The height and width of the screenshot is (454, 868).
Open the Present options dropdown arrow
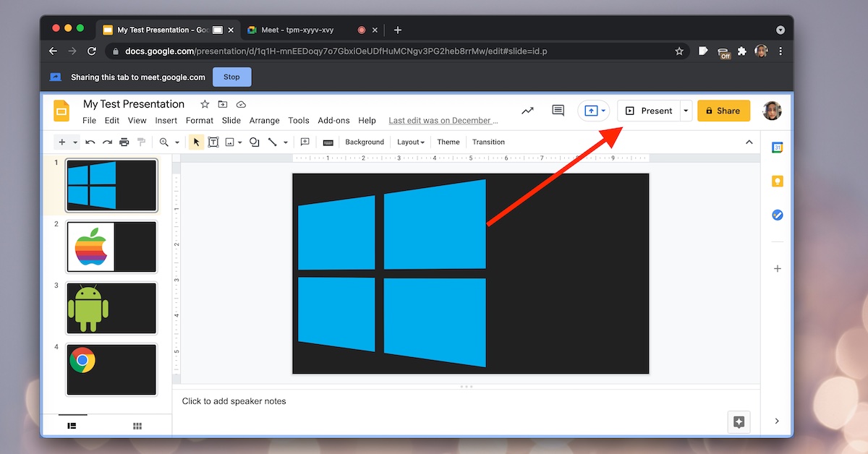685,111
